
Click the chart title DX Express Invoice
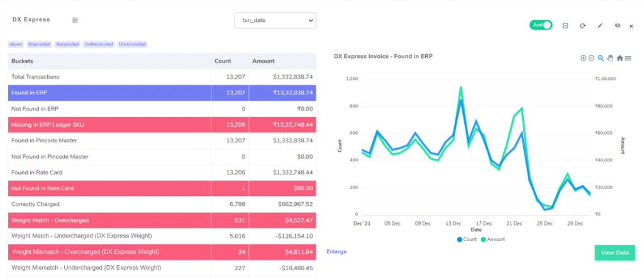click(x=383, y=57)
